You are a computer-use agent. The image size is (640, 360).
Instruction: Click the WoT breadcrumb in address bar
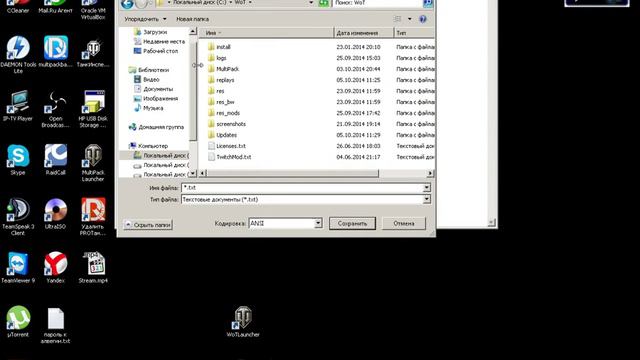[x=240, y=3]
